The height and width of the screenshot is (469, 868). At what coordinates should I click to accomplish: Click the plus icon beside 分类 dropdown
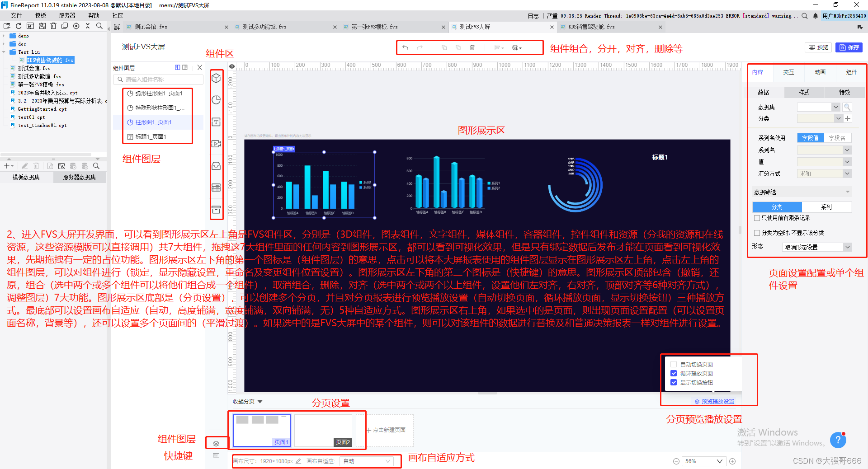[848, 118]
